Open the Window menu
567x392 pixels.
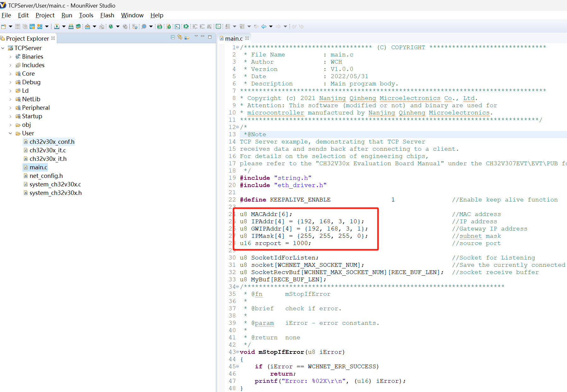point(132,15)
